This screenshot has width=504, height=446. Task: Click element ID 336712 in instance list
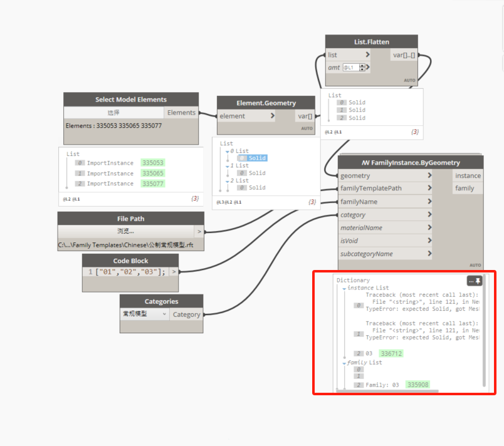coord(390,353)
